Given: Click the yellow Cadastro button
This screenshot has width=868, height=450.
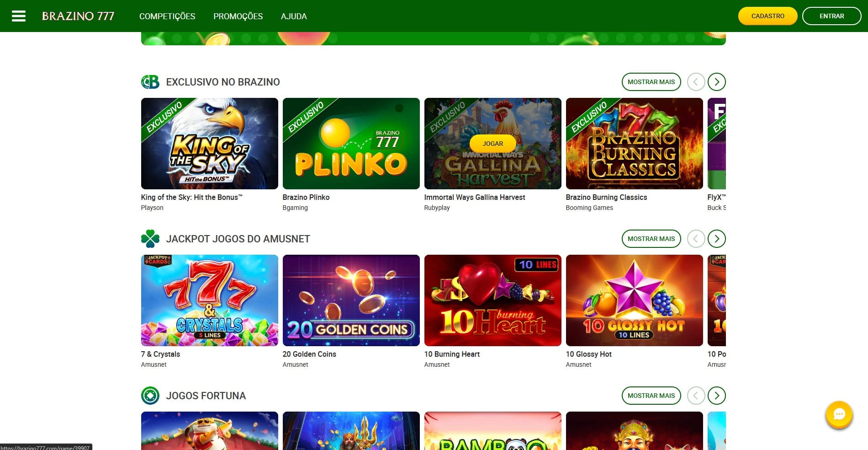Looking at the screenshot, I should (x=767, y=16).
